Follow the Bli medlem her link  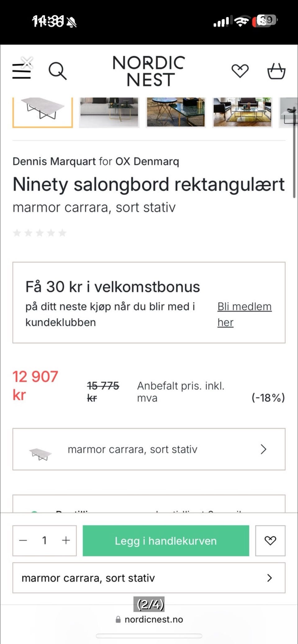(x=244, y=314)
